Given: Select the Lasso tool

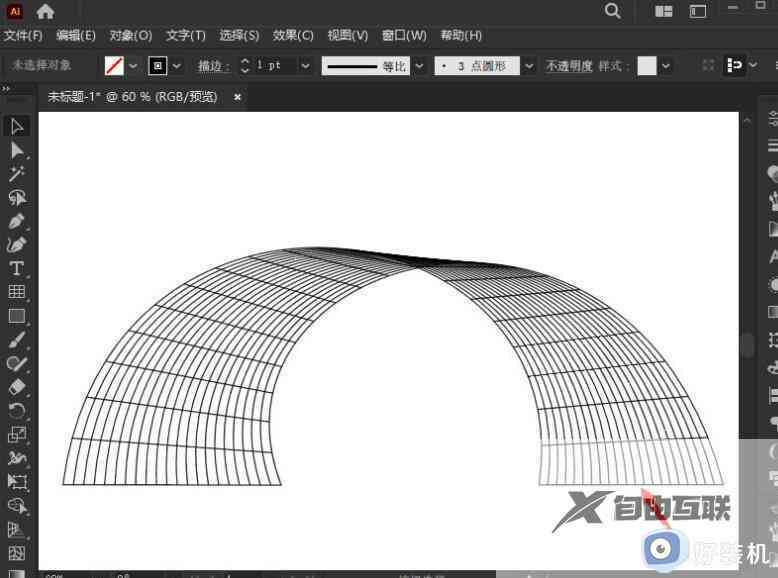Looking at the screenshot, I should pos(17,197).
